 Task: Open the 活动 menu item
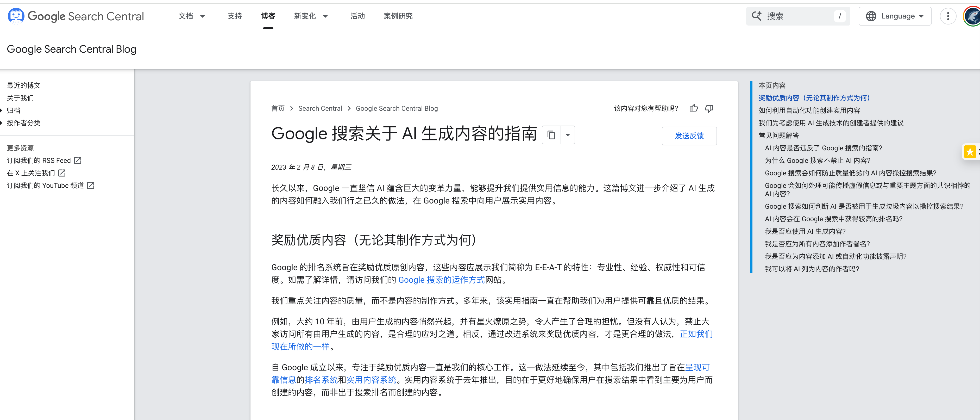(358, 16)
